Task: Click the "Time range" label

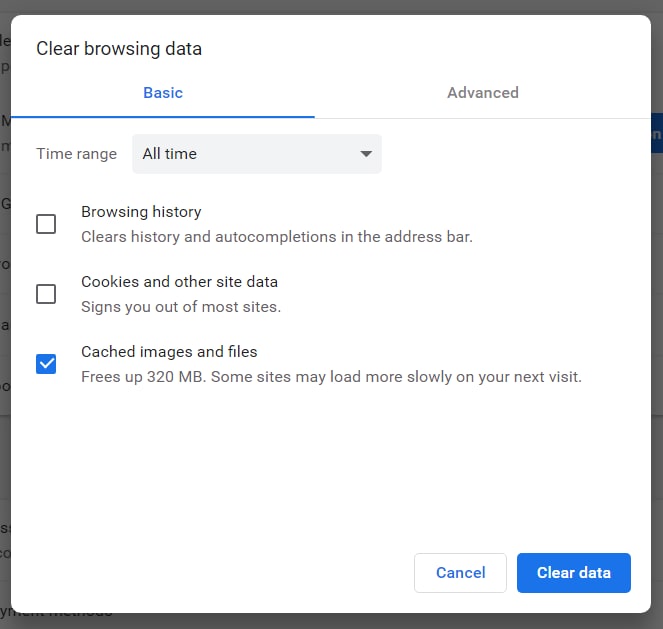Action: coord(76,154)
